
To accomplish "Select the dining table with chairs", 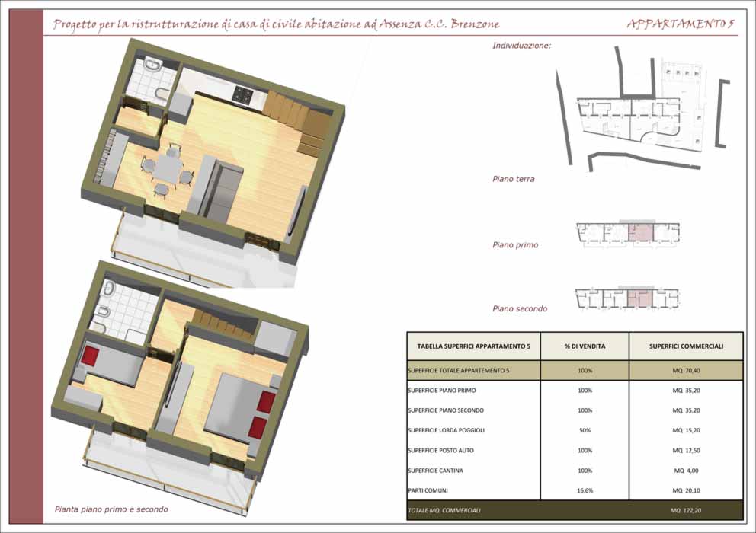I will click(x=168, y=169).
